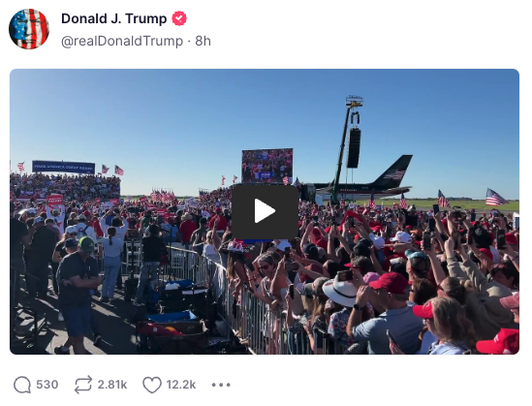Open the reply speech-bubble icon
Image resolution: width=532 pixels, height=406 pixels.
pos(22,385)
